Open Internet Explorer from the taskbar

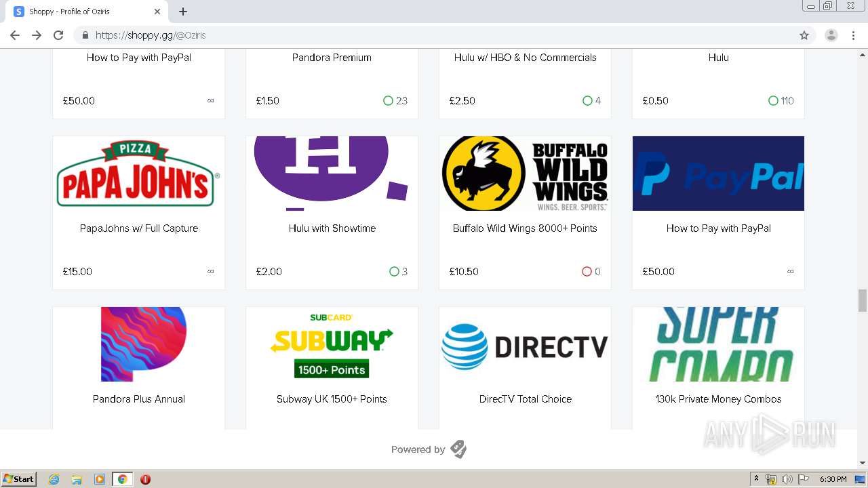(54, 479)
